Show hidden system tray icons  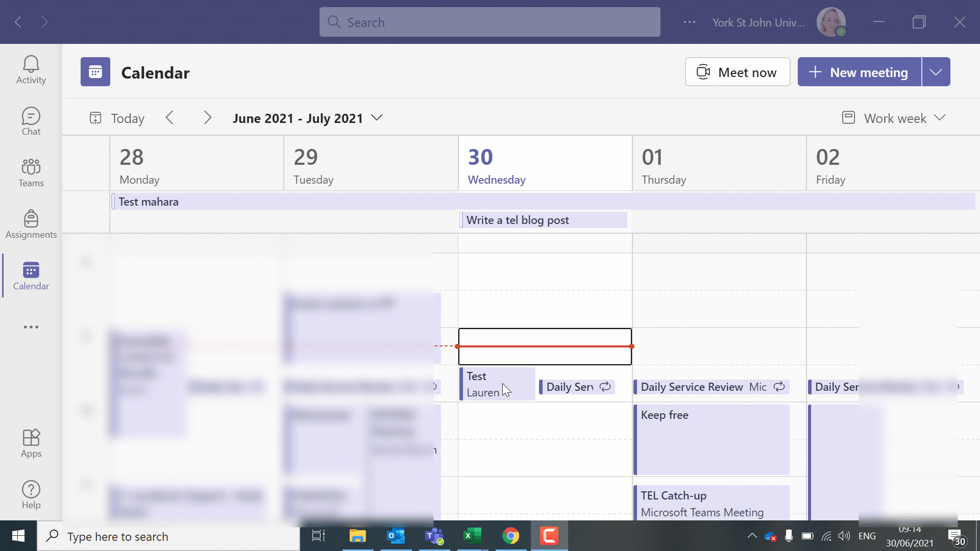(752, 536)
